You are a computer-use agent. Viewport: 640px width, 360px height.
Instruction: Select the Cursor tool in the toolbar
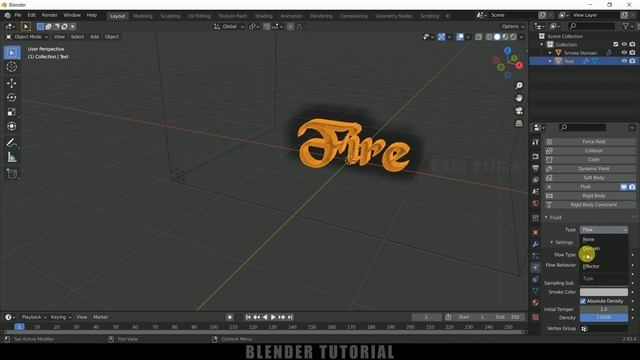tap(11, 67)
